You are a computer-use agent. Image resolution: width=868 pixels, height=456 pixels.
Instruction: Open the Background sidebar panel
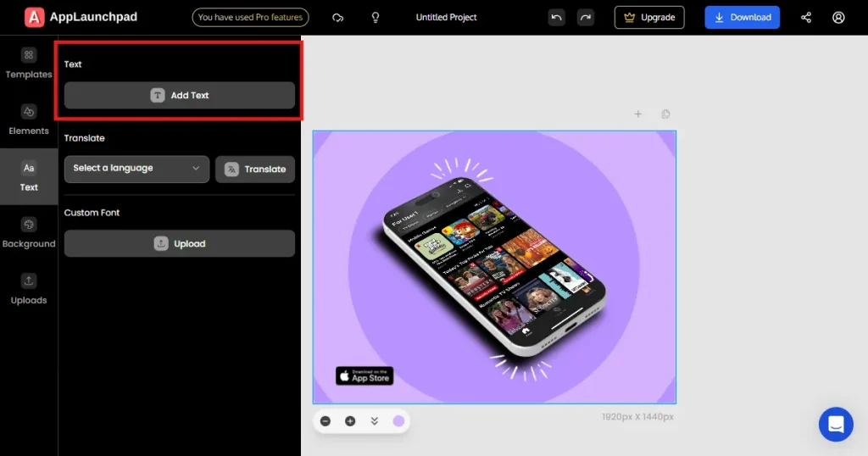(x=29, y=233)
